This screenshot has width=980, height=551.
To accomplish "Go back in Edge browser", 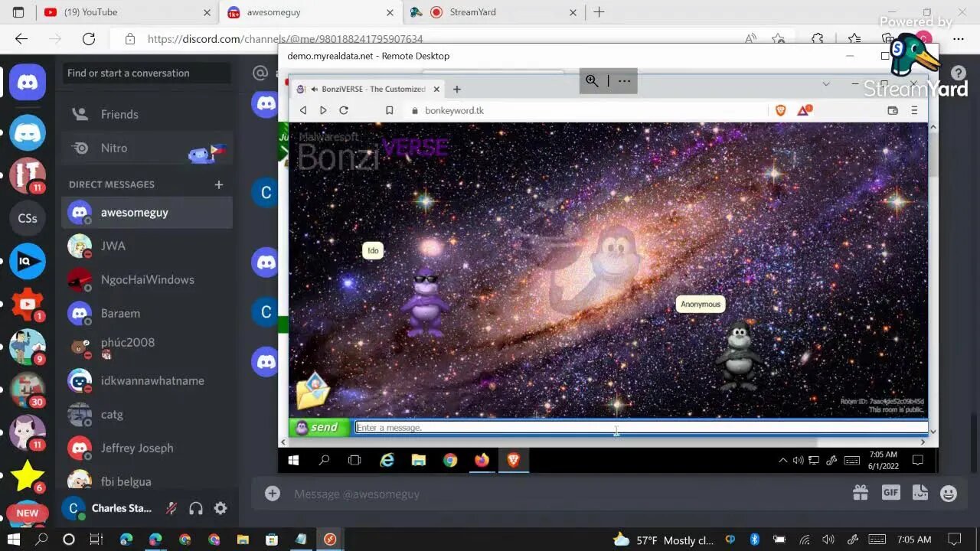I will click(x=21, y=39).
